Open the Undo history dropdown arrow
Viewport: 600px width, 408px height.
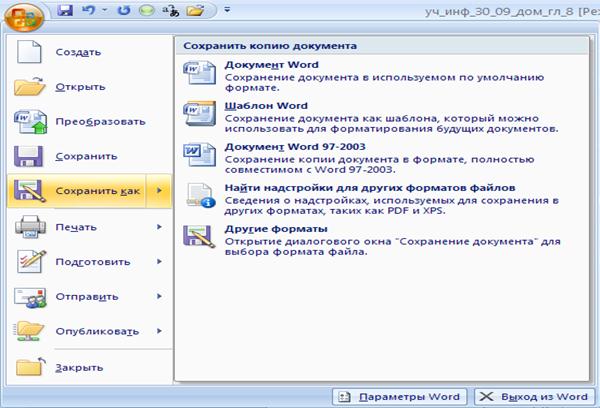(104, 10)
